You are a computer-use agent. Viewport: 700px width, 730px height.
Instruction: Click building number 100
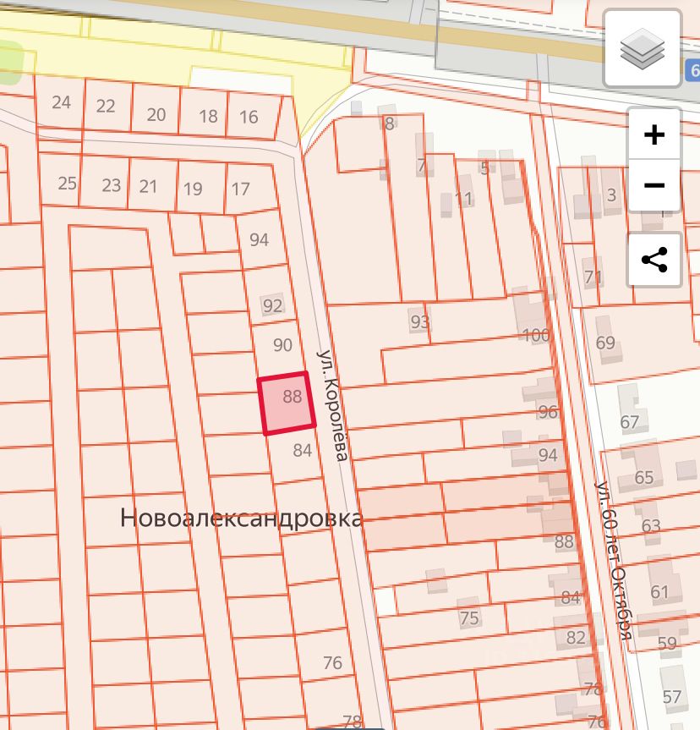(536, 335)
